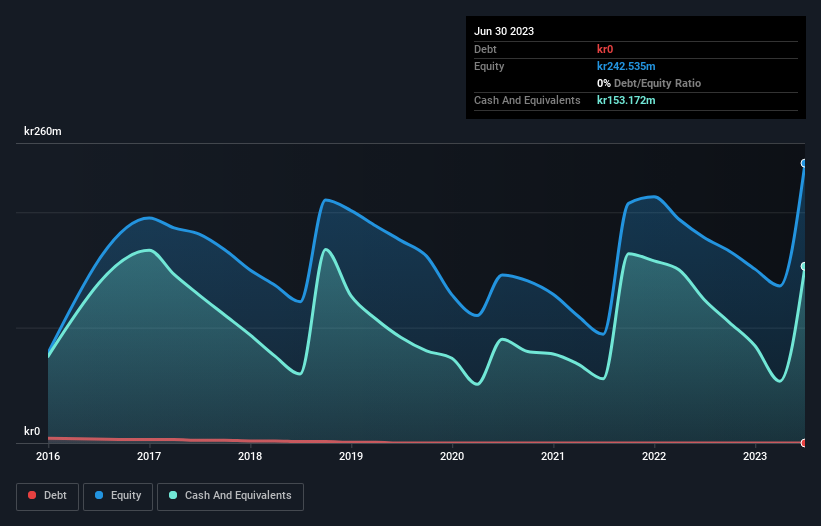Click the Jun 30 2023 tooltip date
This screenshot has height=526, width=821.
point(504,31)
